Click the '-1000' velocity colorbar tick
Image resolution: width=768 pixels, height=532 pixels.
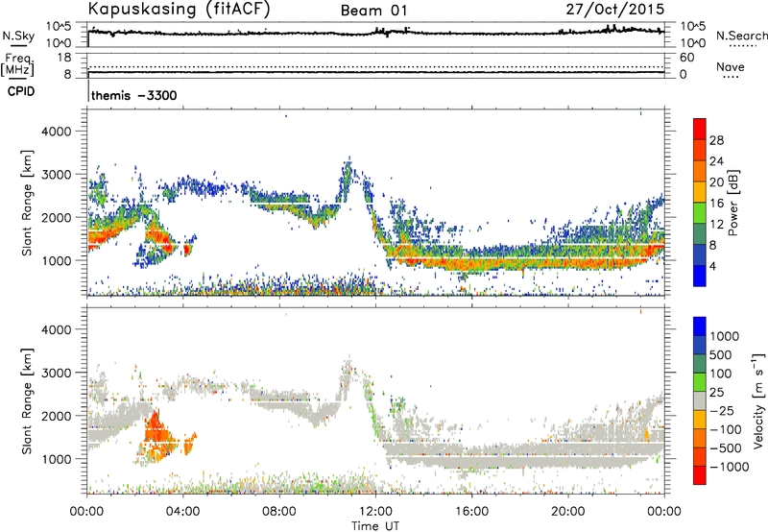point(729,467)
